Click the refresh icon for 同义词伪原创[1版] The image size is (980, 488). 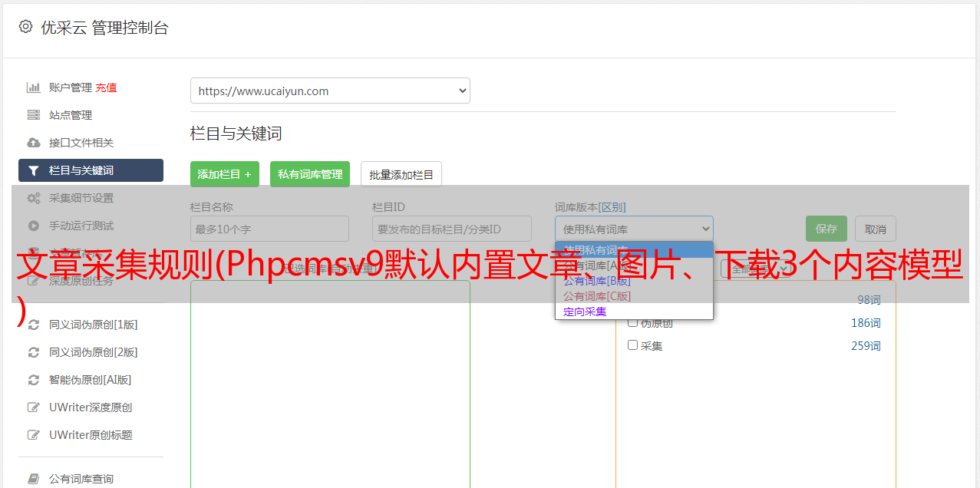coord(33,325)
